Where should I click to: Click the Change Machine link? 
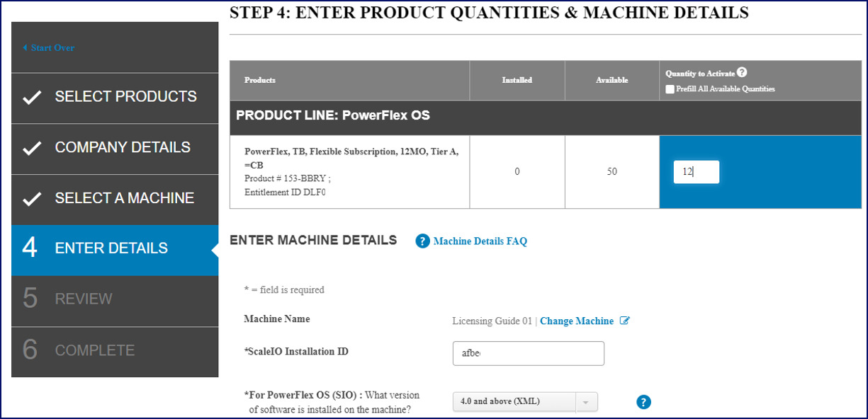pyautogui.click(x=576, y=321)
